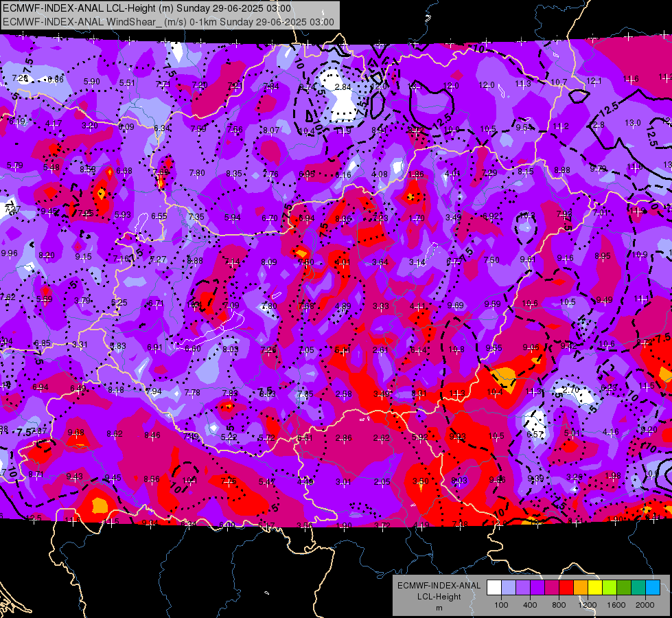Click the map value 1.86
672x618 pixels.
point(416,174)
